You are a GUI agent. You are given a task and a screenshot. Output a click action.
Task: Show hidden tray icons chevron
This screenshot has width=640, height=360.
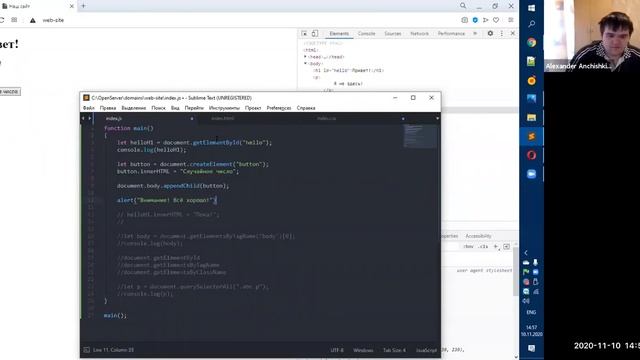coord(526,253)
